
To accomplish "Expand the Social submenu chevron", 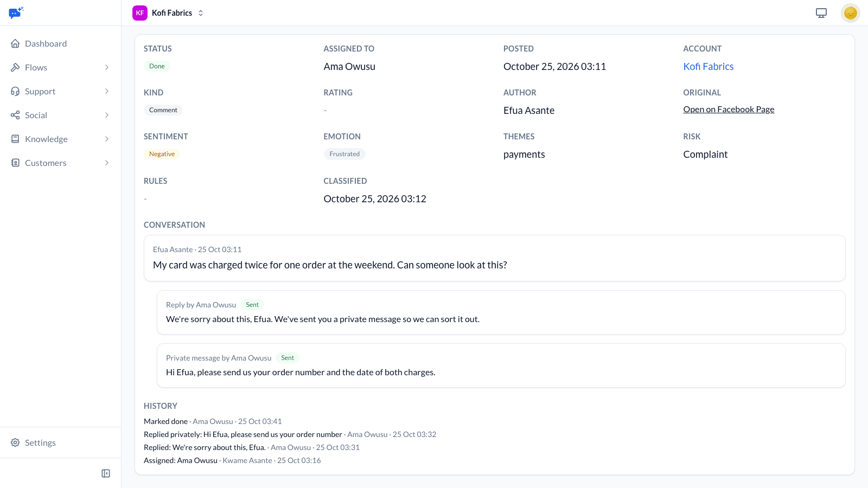I will 107,115.
